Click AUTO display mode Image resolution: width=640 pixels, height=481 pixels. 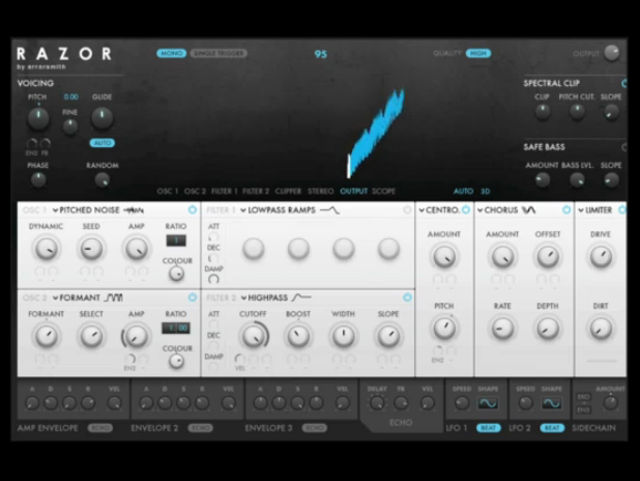463,191
